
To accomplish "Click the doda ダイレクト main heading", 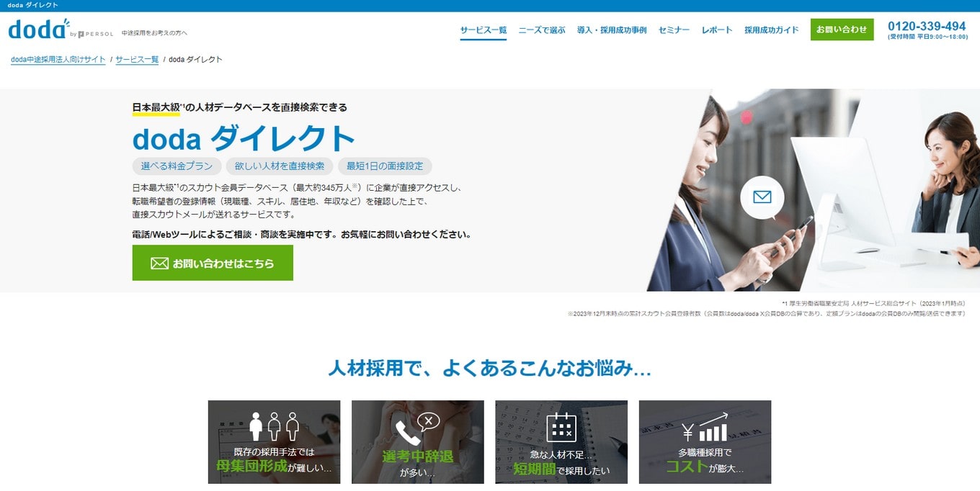I will click(244, 138).
